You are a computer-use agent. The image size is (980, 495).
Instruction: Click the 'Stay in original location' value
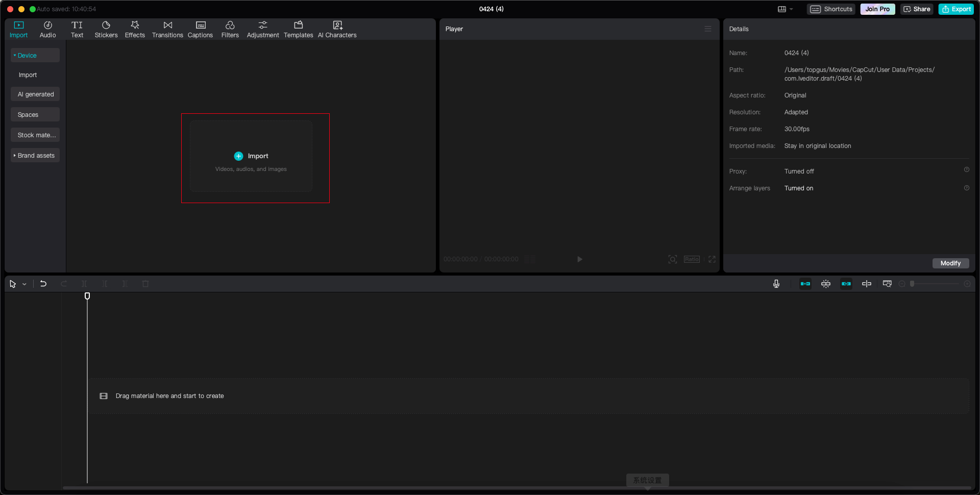[818, 146]
